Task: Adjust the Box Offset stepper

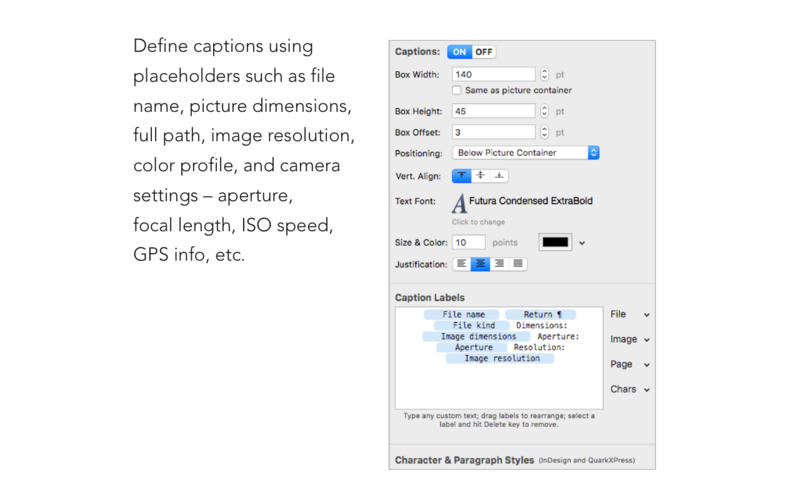Action: [544, 132]
